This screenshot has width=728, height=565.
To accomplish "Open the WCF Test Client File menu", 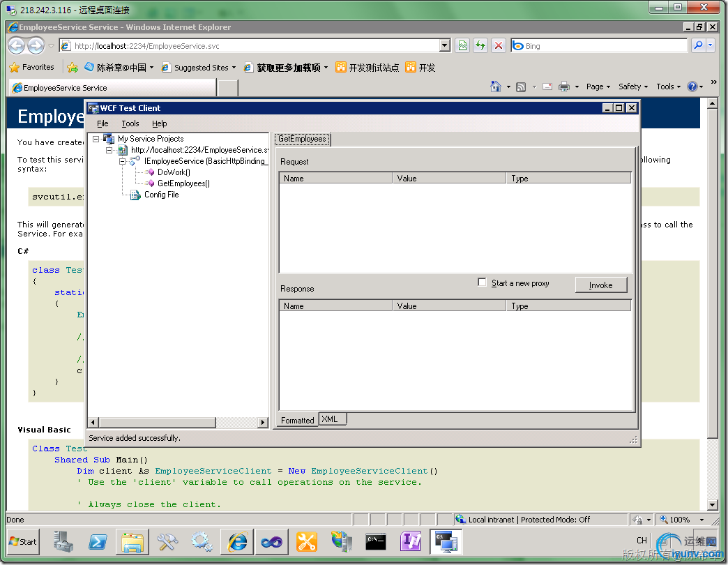I will point(103,124).
